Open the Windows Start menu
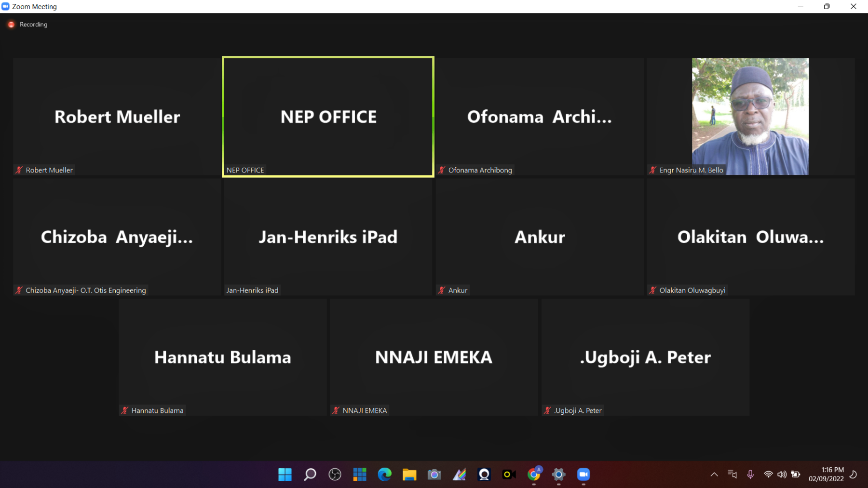868x488 pixels. 285,475
